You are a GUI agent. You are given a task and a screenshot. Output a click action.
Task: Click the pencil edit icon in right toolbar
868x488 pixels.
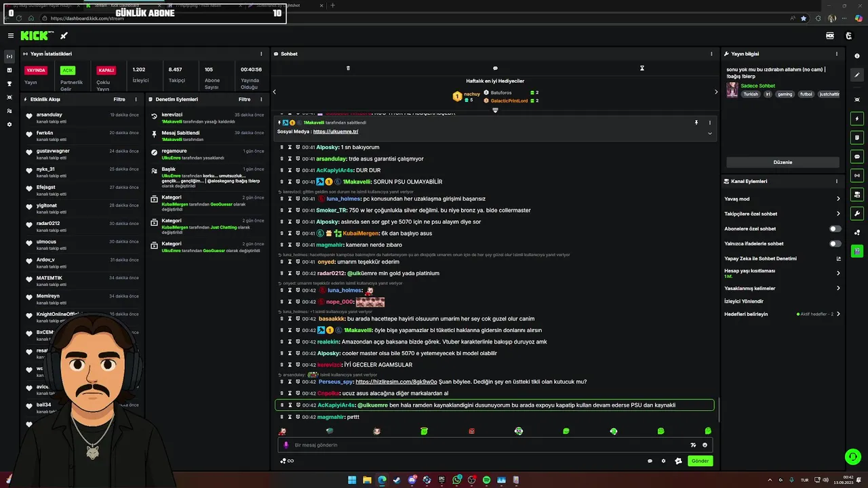(x=857, y=75)
